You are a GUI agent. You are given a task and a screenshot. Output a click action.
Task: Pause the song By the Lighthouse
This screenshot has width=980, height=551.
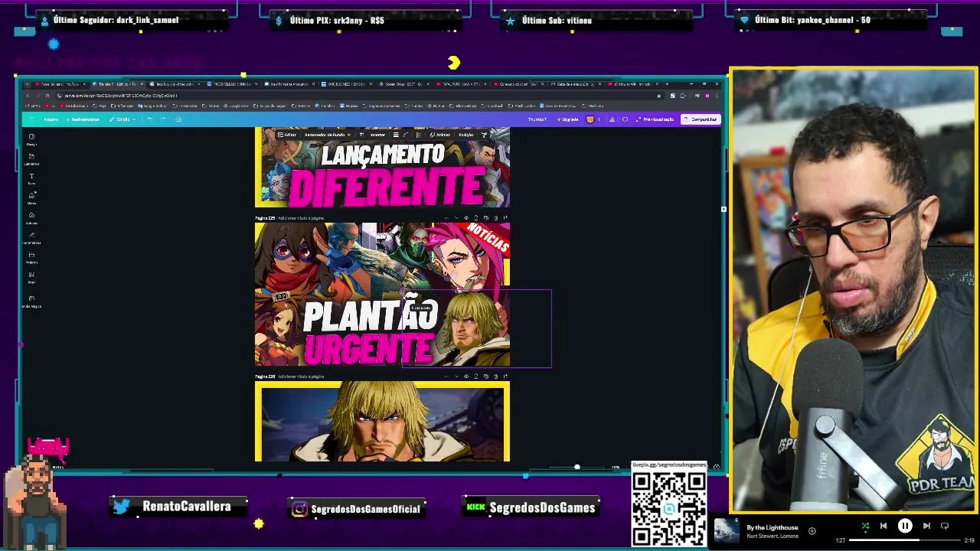point(905,526)
